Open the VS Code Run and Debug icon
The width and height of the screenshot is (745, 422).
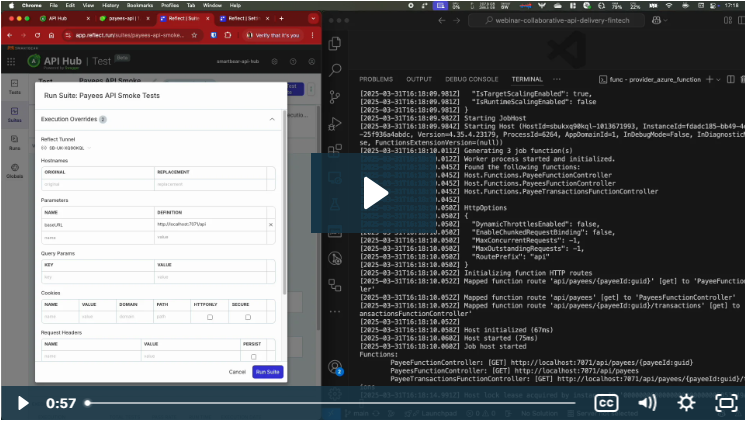[x=335, y=124]
